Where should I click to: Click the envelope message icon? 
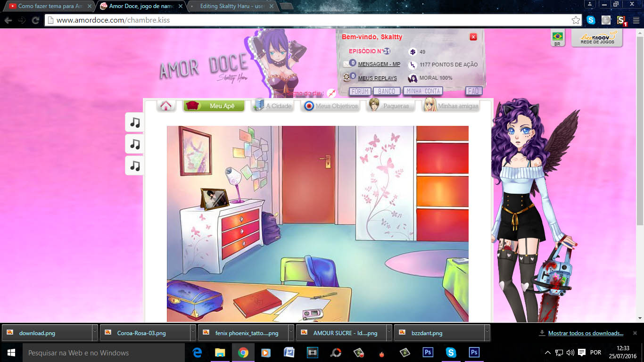(348, 64)
